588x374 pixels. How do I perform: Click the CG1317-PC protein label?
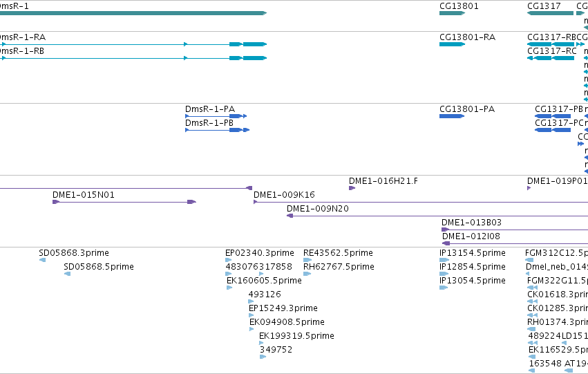pyautogui.click(x=559, y=123)
